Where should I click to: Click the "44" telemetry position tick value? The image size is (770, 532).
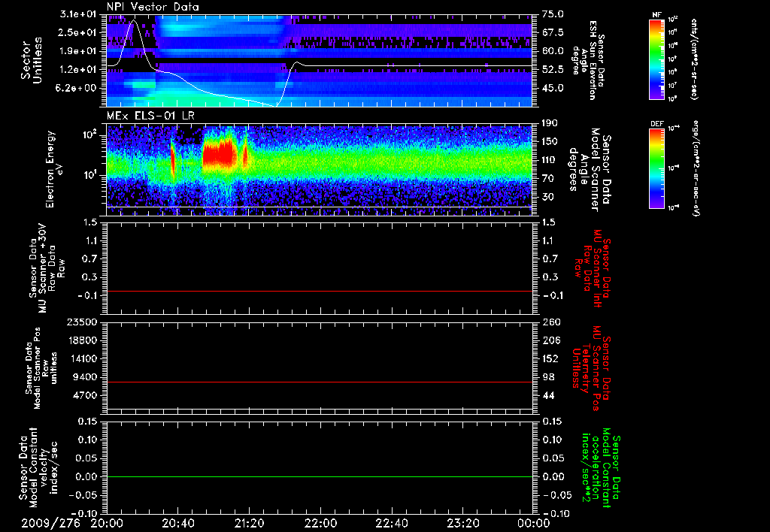coord(548,395)
